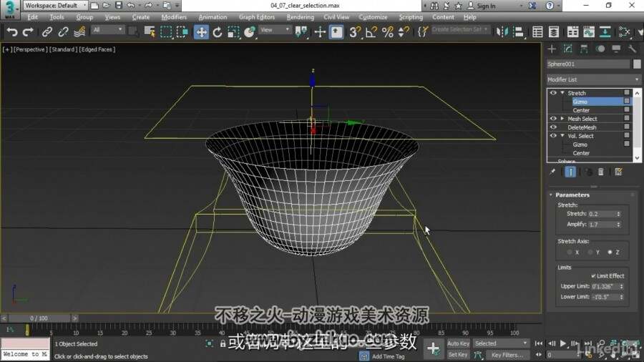Screen dimensions: 644x362
Task: Collapse the Vol. Select modifier tree
Action: coord(562,136)
